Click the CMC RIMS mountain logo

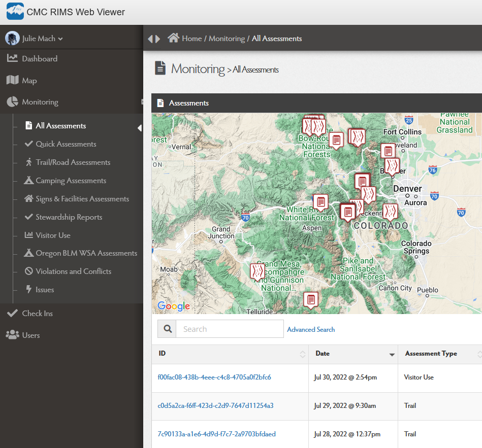15,12
